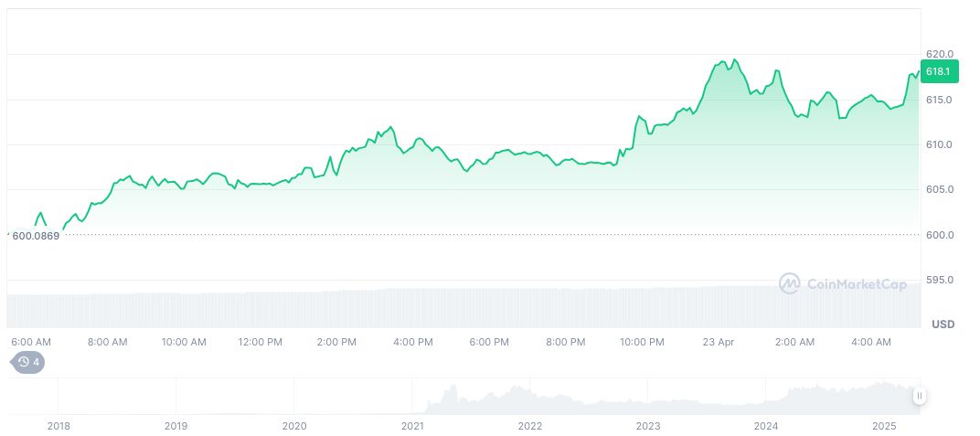Image resolution: width=980 pixels, height=436 pixels.
Task: Click the 4:00 AM time axis label
Action: [x=870, y=342]
